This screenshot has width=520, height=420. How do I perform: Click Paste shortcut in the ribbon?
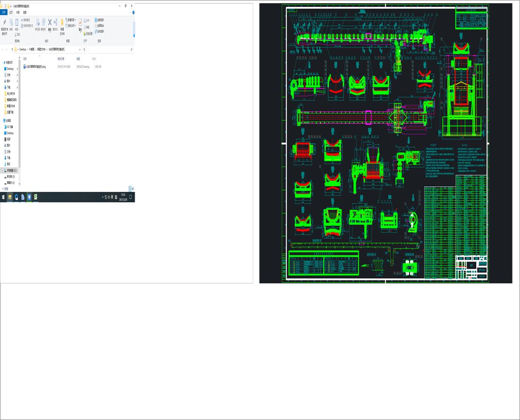27,26
